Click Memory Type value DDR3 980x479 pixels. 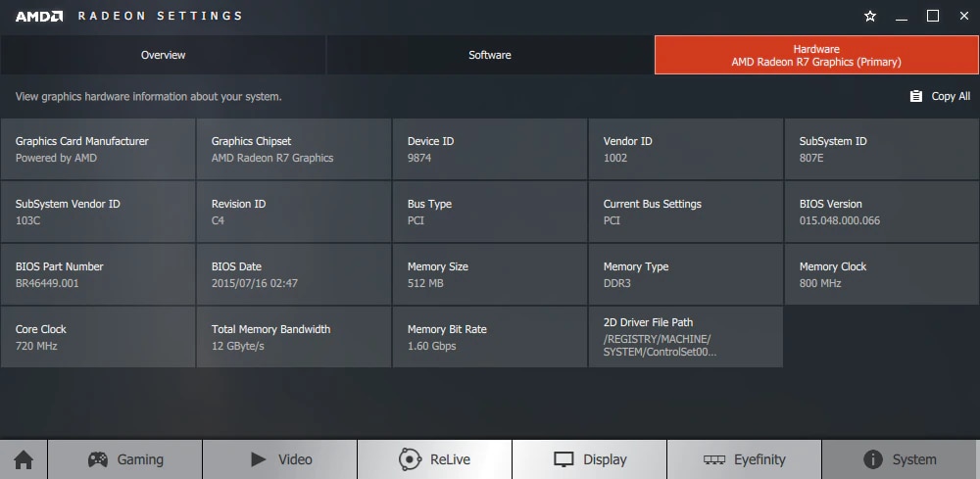[616, 283]
